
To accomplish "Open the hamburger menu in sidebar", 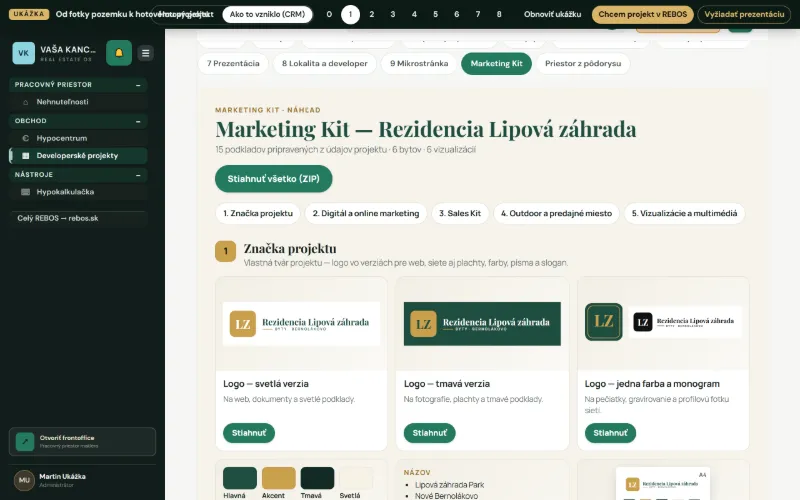I will (145, 53).
